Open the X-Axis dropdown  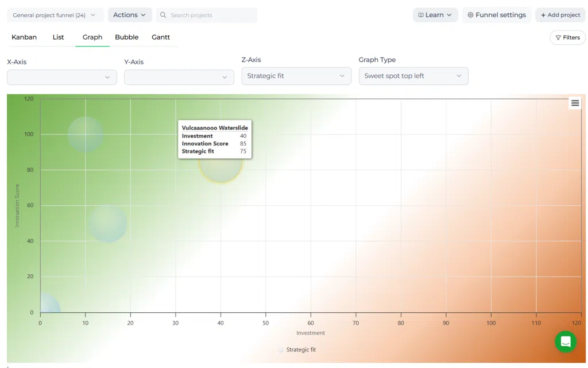[x=62, y=77]
